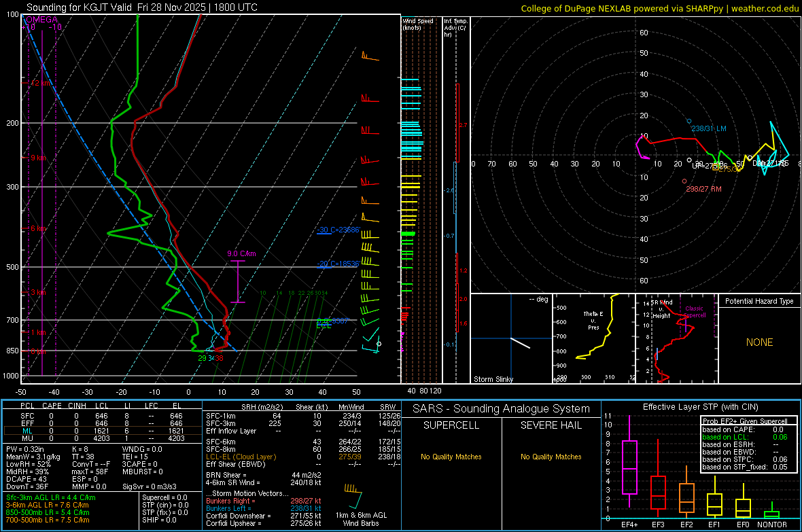The width and height of the screenshot is (802, 532).
Task: Click the BRN Shear = 44 m2/s2 value
Action: coord(264,475)
